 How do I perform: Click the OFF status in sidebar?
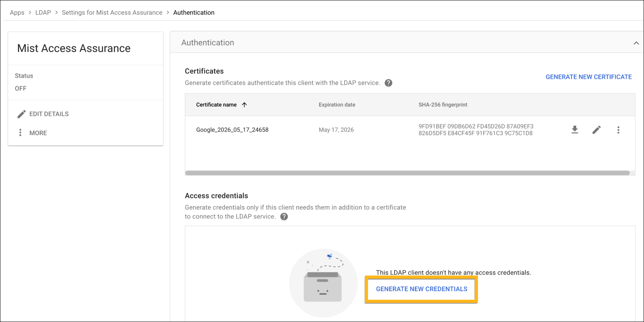point(21,89)
